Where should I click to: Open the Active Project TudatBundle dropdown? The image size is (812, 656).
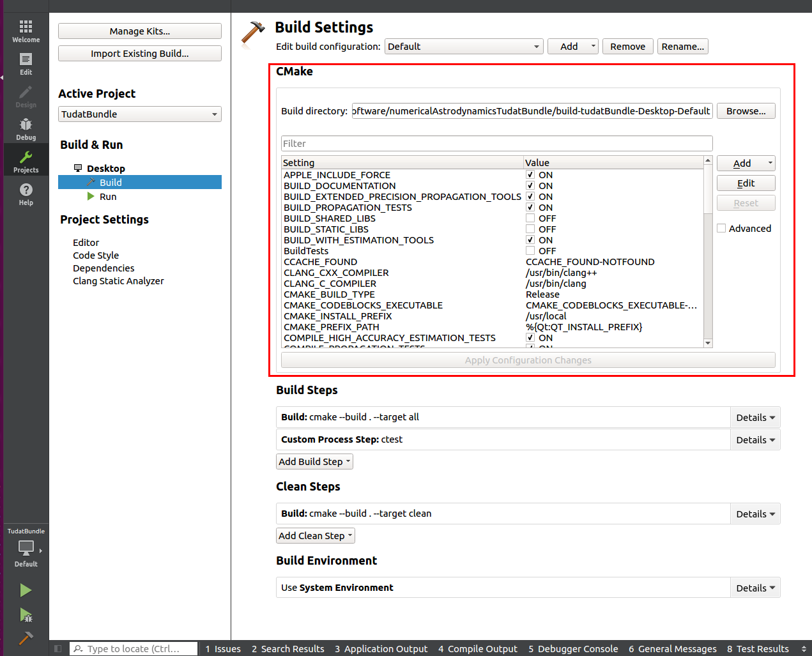click(x=139, y=114)
